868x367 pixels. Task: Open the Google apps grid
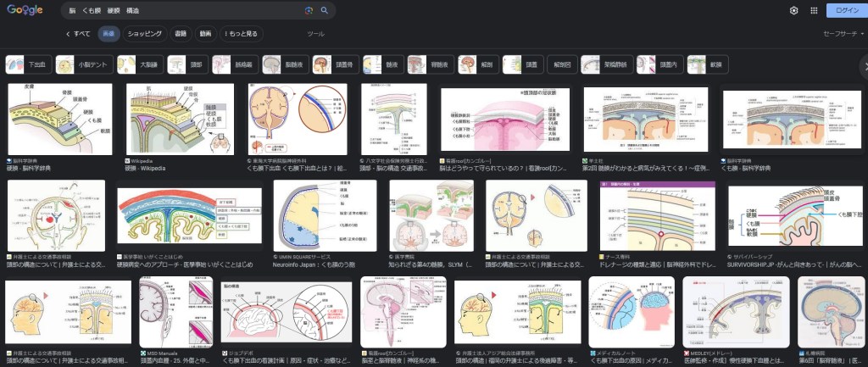814,10
